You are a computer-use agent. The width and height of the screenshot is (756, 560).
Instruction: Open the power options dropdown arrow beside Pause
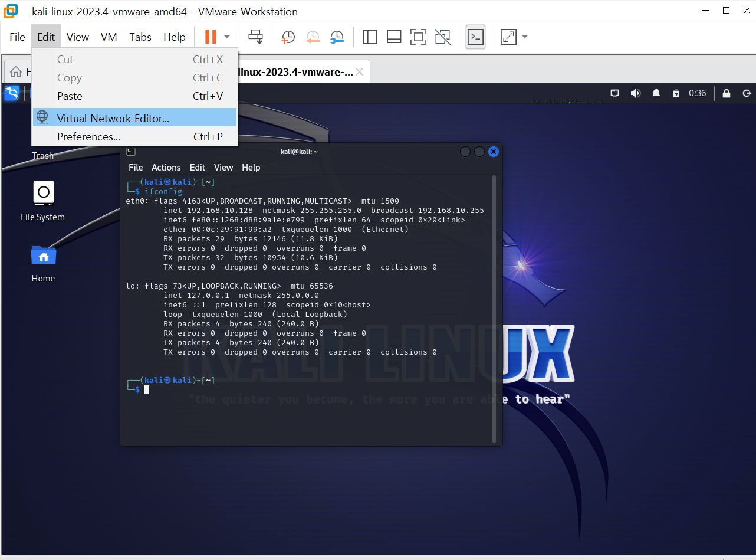[x=227, y=37]
